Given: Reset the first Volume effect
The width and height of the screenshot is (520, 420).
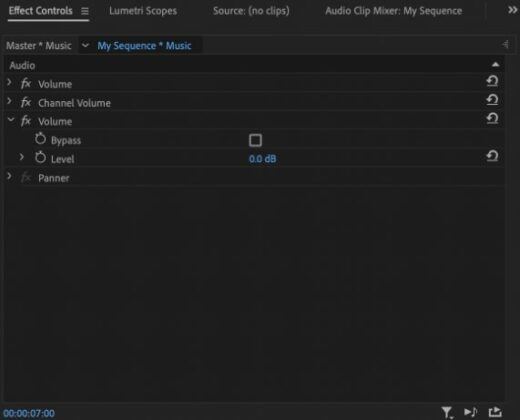Looking at the screenshot, I should [492, 81].
